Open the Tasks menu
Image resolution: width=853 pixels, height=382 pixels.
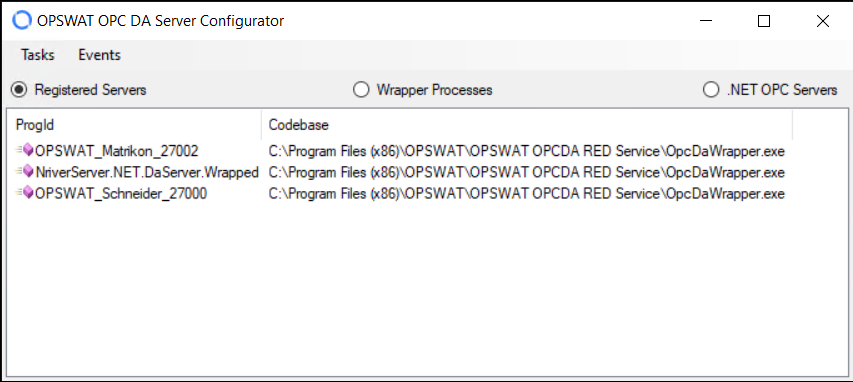pyautogui.click(x=38, y=55)
